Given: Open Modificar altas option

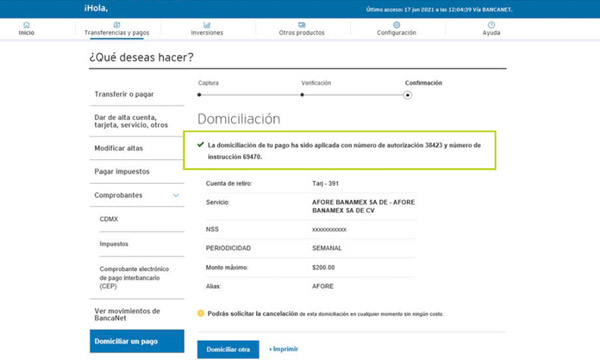Looking at the screenshot, I should pos(119,148).
